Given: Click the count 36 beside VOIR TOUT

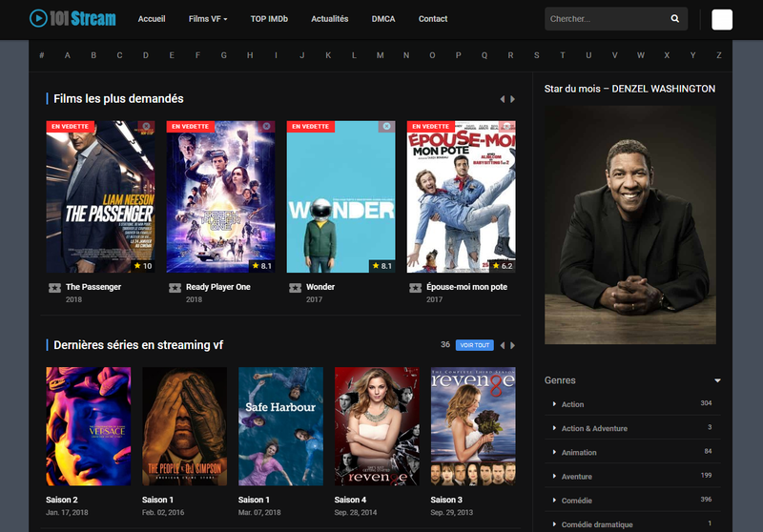Looking at the screenshot, I should [x=445, y=345].
